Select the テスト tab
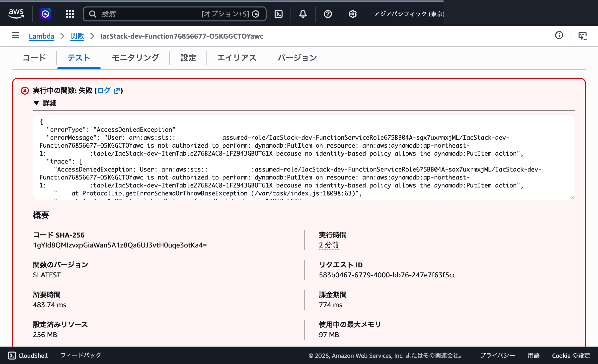The height and width of the screenshot is (364, 598). pos(79,58)
